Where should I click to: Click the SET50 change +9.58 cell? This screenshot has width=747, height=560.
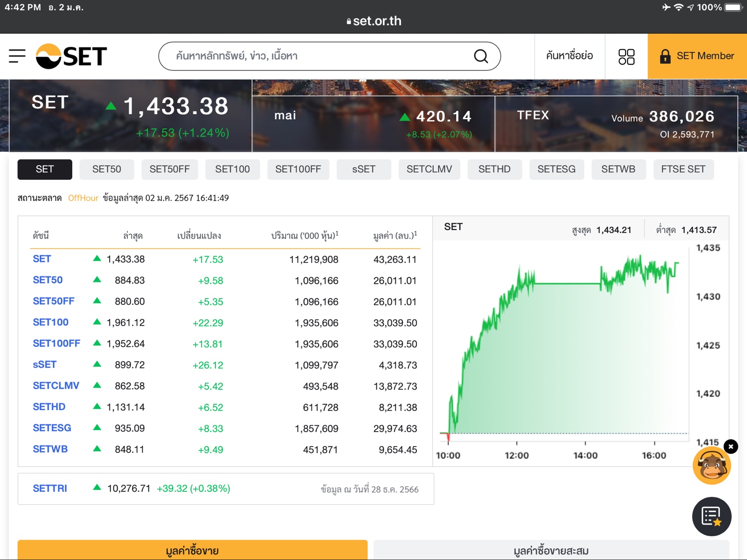pos(211,281)
